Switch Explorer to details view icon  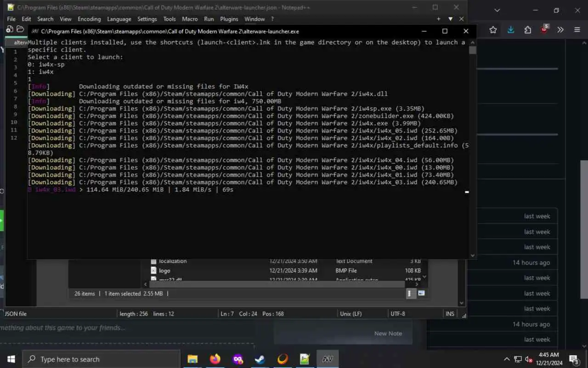[411, 293]
